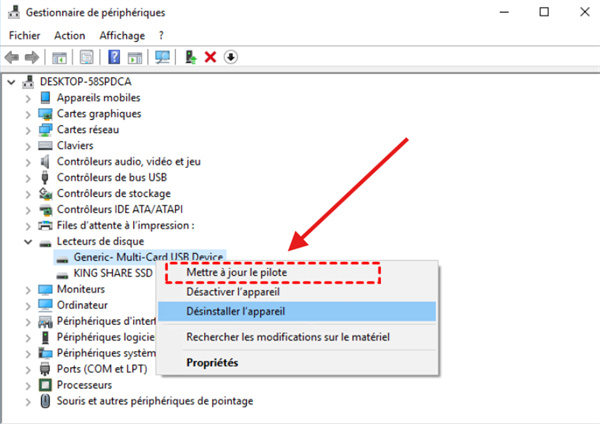
Task: Click the Appareils mobiles device icon
Action: tap(45, 98)
